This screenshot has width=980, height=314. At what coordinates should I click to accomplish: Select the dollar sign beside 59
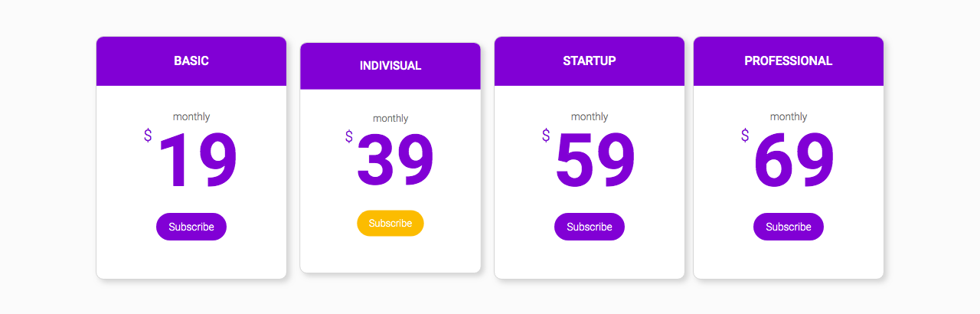pos(546,136)
